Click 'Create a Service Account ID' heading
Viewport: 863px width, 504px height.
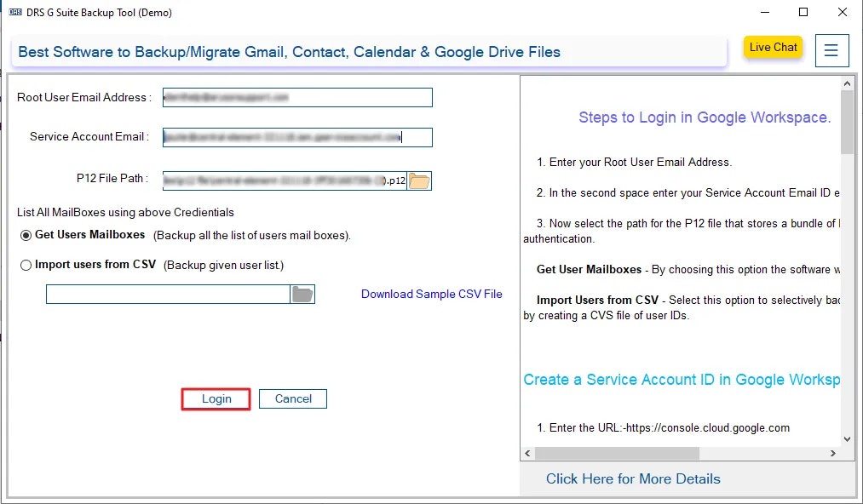[682, 380]
